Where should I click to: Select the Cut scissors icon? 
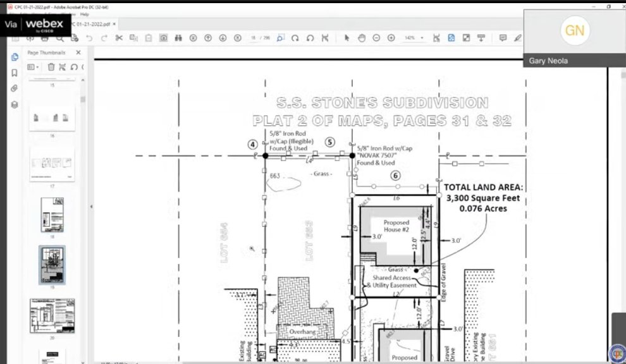[x=119, y=38]
